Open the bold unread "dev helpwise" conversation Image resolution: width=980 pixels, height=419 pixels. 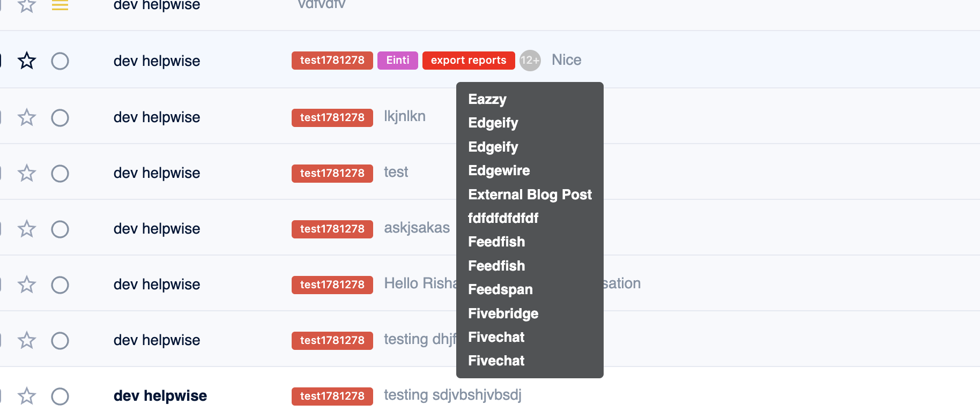coord(160,396)
